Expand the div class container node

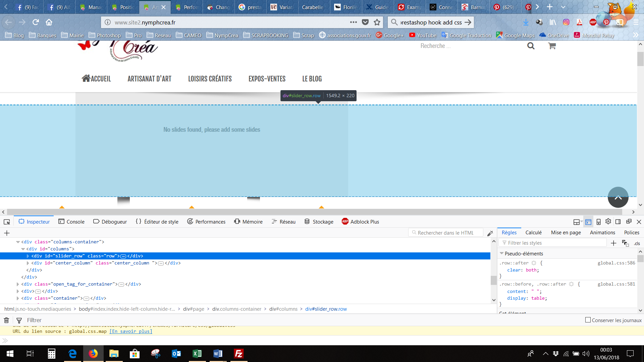[x=18, y=298]
